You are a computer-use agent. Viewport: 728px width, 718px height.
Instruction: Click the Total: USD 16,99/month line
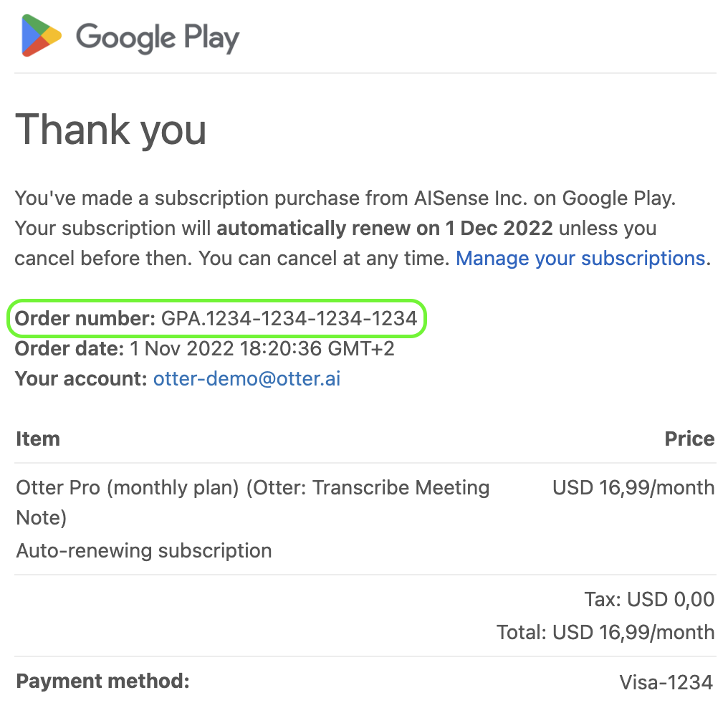[x=605, y=633]
